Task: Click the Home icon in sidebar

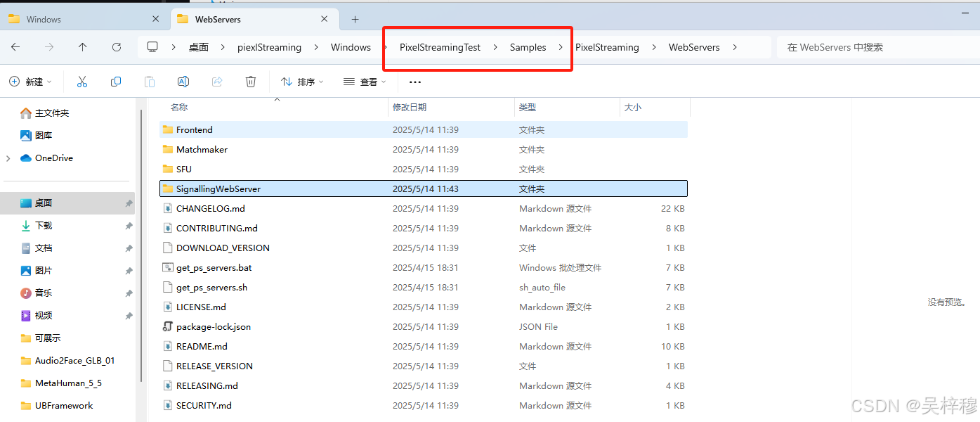Action: point(26,113)
